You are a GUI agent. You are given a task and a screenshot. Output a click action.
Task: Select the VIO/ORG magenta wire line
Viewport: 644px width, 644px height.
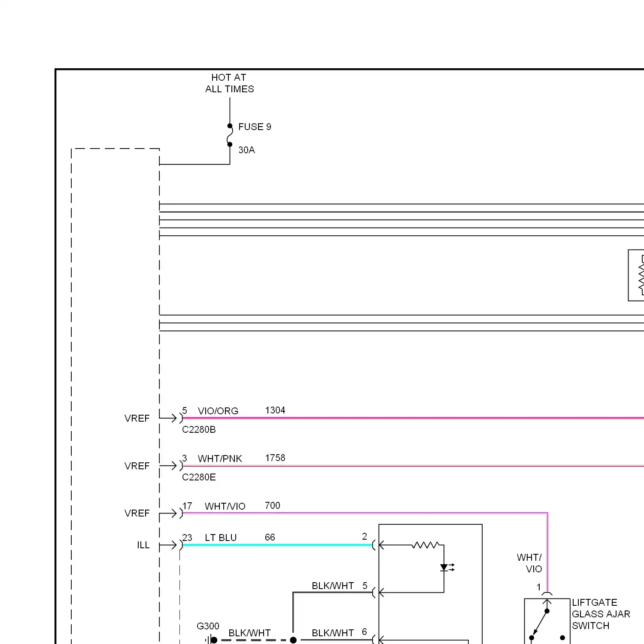[x=413, y=418]
